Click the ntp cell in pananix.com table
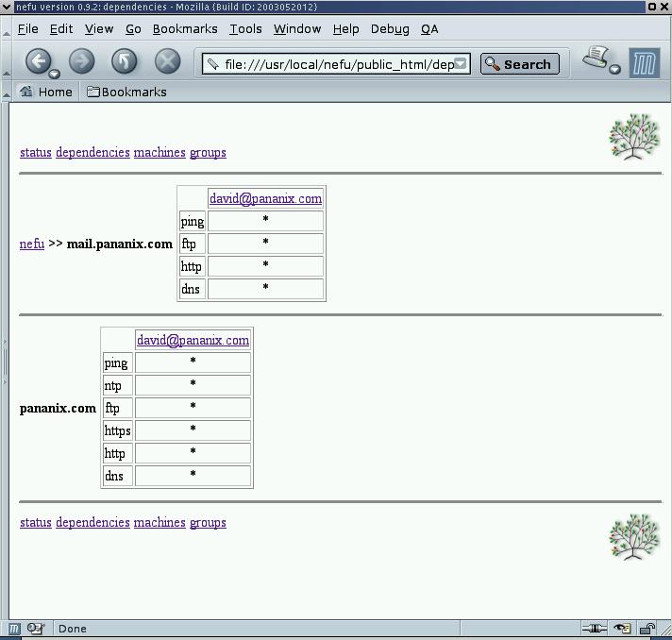The width and height of the screenshot is (672, 640). coord(117,385)
